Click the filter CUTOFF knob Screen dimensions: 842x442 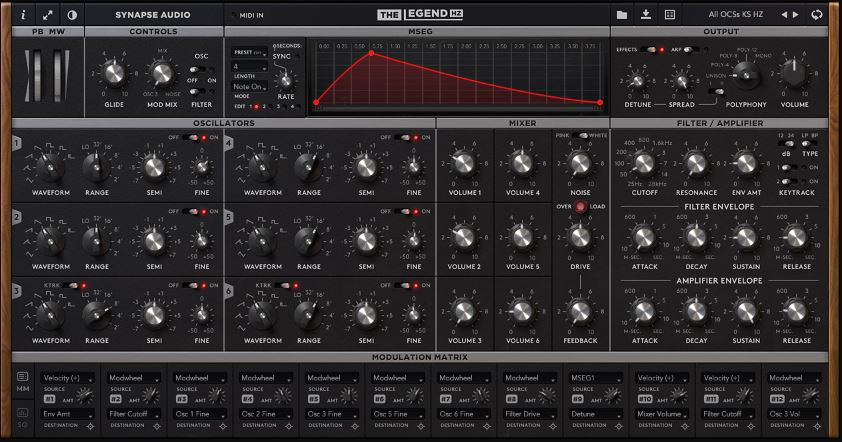point(644,163)
